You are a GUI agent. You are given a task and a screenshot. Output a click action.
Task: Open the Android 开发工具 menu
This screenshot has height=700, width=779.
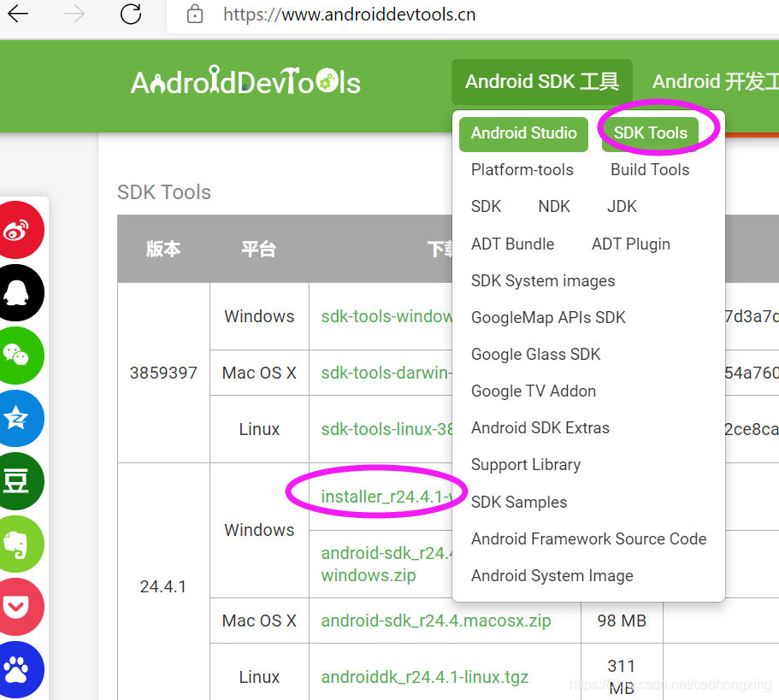[716, 81]
